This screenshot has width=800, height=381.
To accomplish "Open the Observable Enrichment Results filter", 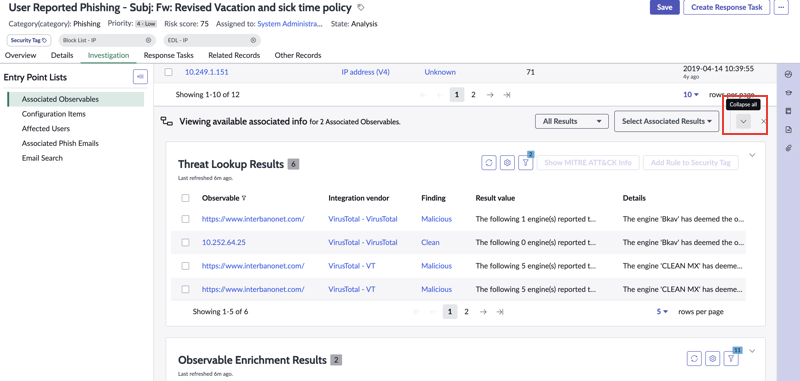I will pyautogui.click(x=731, y=359).
